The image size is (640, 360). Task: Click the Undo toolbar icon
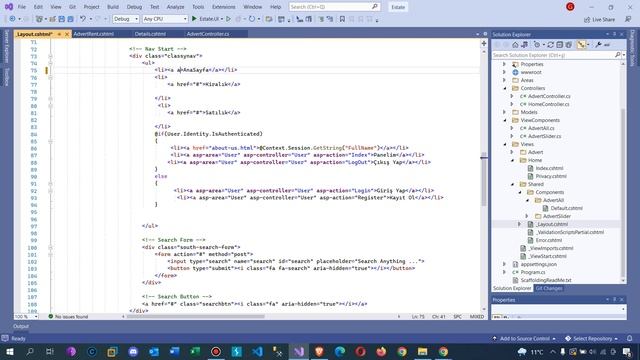click(83, 19)
